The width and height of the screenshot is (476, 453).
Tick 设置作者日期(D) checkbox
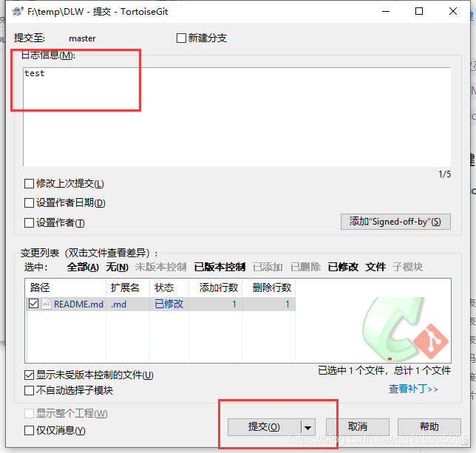tap(29, 203)
